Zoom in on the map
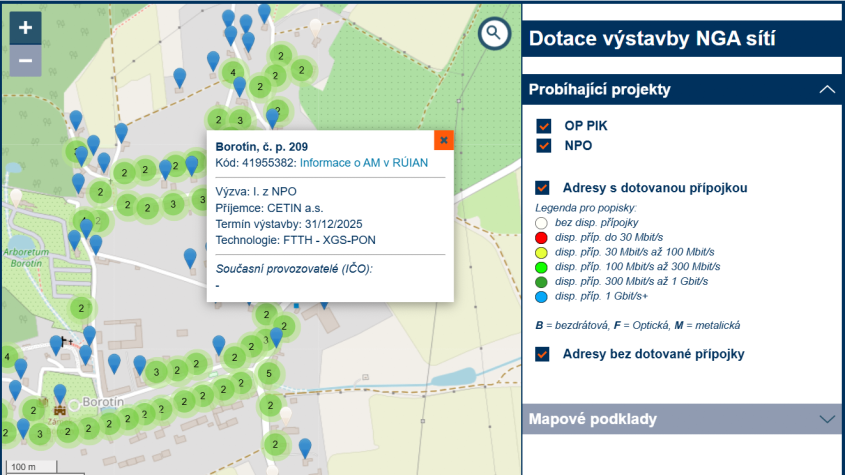 point(25,27)
